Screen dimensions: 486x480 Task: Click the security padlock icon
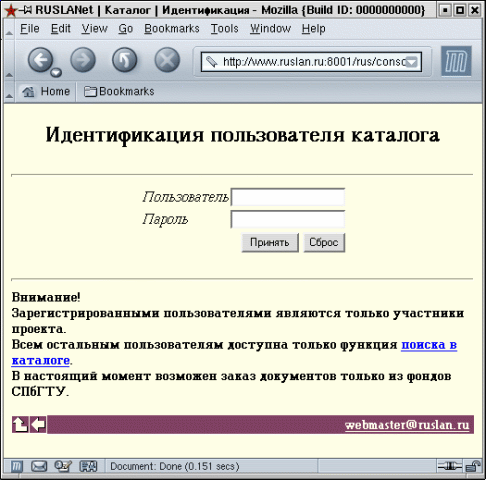(x=473, y=466)
